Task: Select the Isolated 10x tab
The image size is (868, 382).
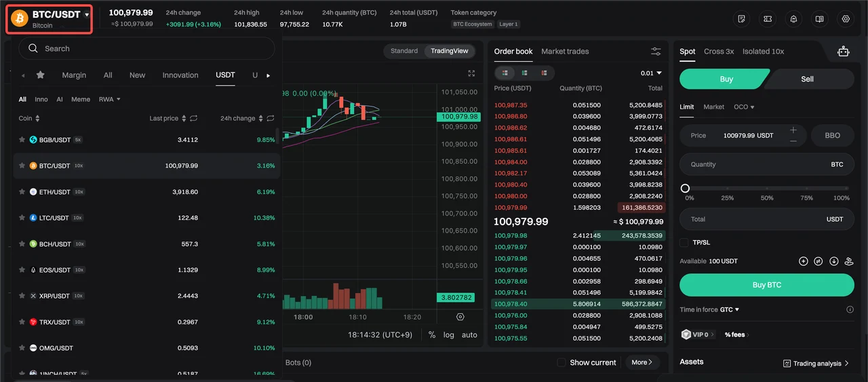Action: click(763, 52)
